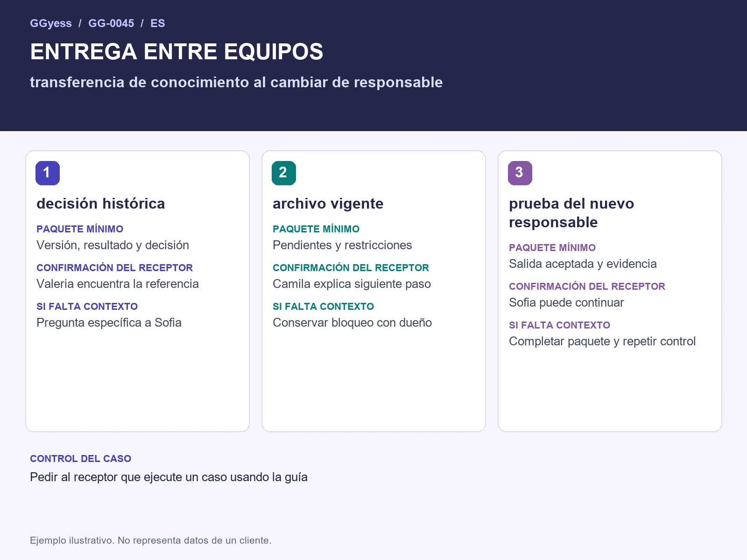This screenshot has width=747, height=560.
Task: Click 'Versión, resultado y decisión' text
Action: [x=113, y=245]
